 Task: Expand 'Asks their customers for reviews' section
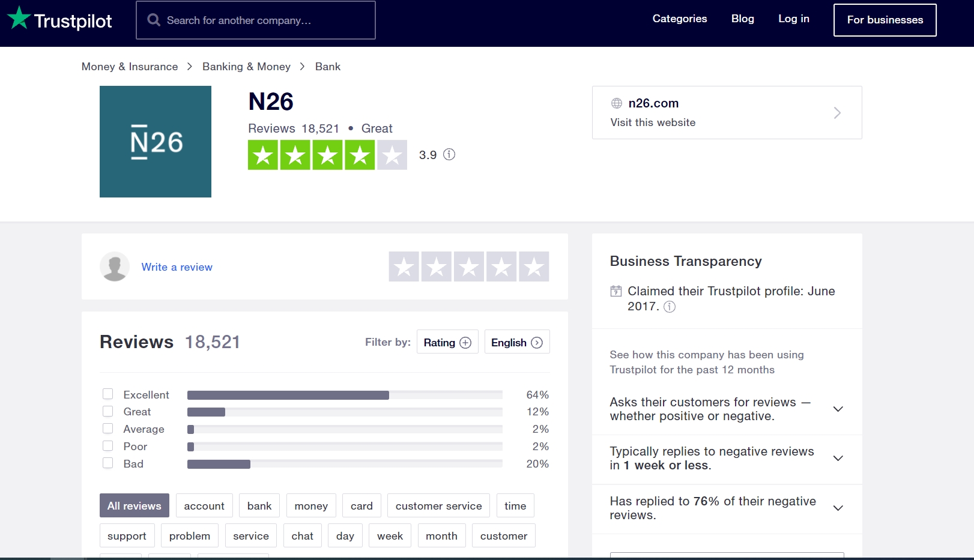coord(838,409)
